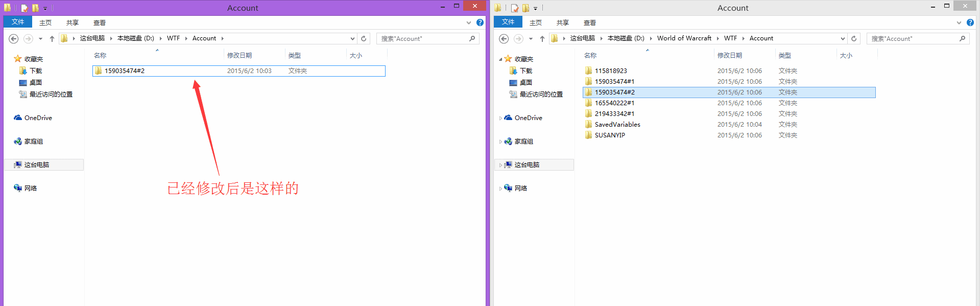Open the 文件 menu in right window

click(508, 22)
